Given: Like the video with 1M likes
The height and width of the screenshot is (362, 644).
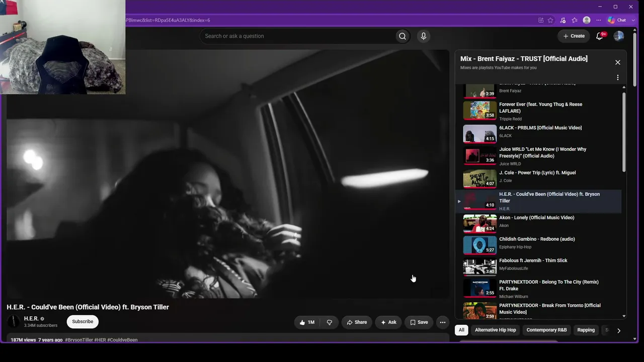Looking at the screenshot, I should coord(307,322).
